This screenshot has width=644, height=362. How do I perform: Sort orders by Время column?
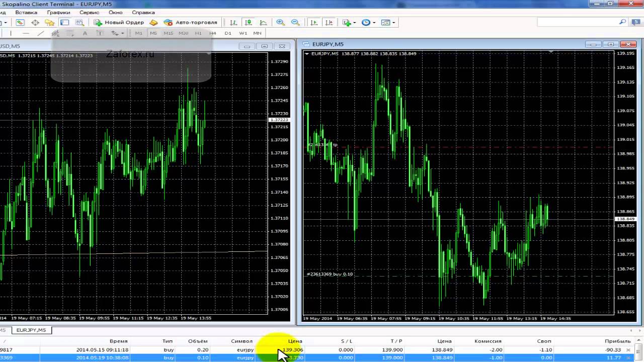coord(119,341)
